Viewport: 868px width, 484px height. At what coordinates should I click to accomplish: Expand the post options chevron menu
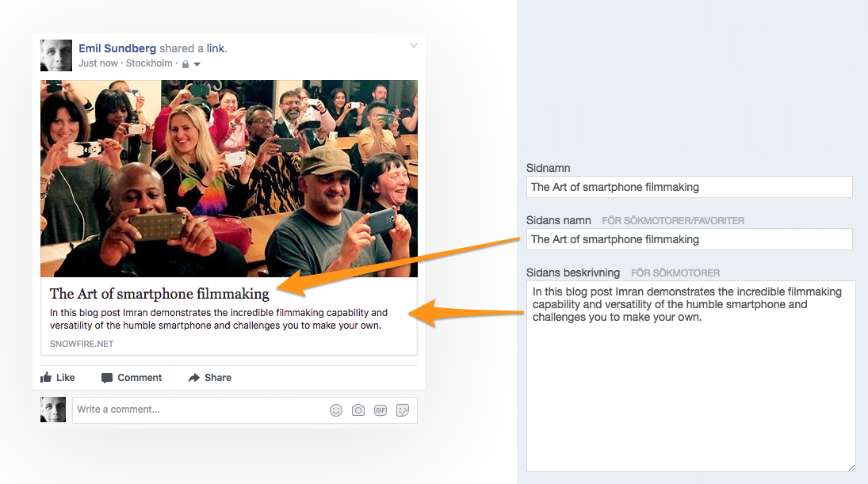(x=414, y=45)
